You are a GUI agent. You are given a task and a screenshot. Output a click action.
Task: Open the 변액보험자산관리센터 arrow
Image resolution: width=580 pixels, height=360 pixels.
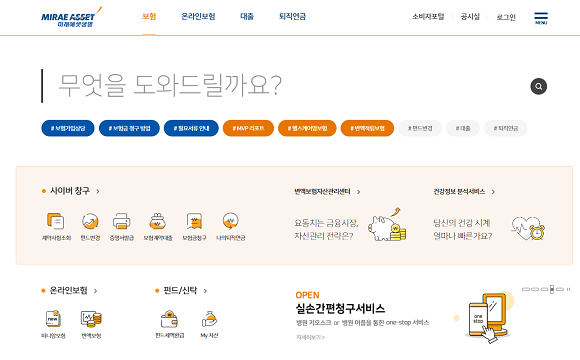point(358,192)
